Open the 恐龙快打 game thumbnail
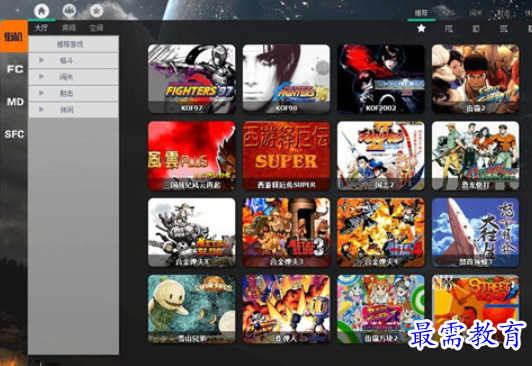532x366 pixels. pyautogui.click(x=475, y=156)
